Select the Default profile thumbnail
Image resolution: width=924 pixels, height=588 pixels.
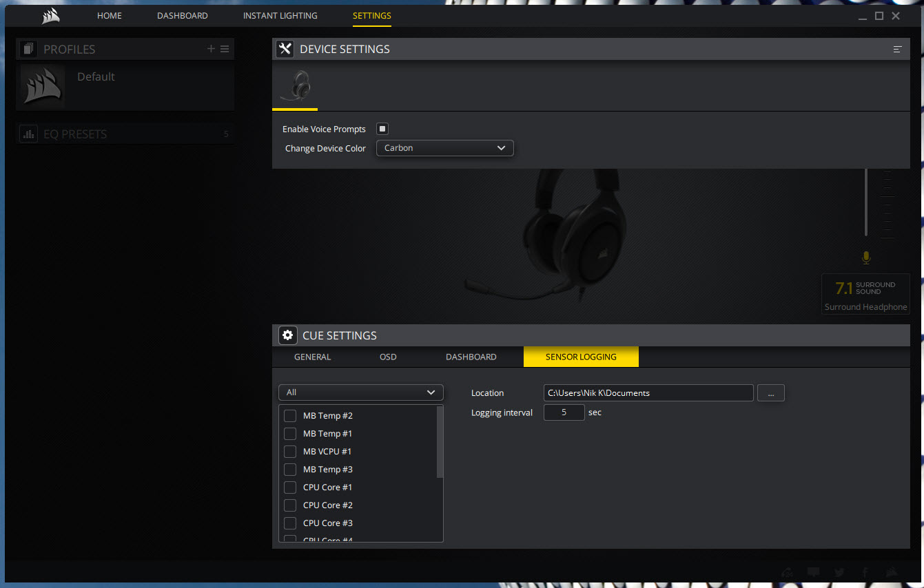click(43, 87)
